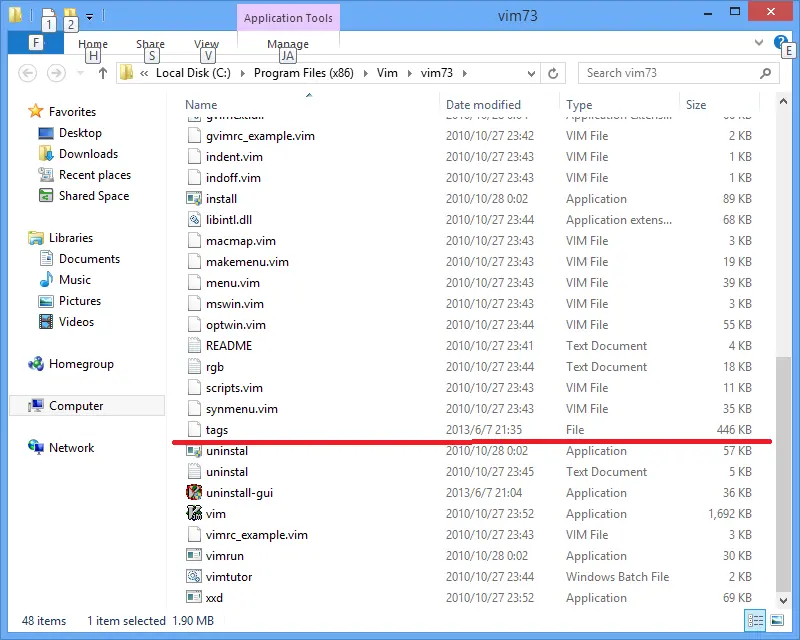Image resolution: width=800 pixels, height=640 pixels.
Task: Select the vim application icon
Action: (194, 513)
